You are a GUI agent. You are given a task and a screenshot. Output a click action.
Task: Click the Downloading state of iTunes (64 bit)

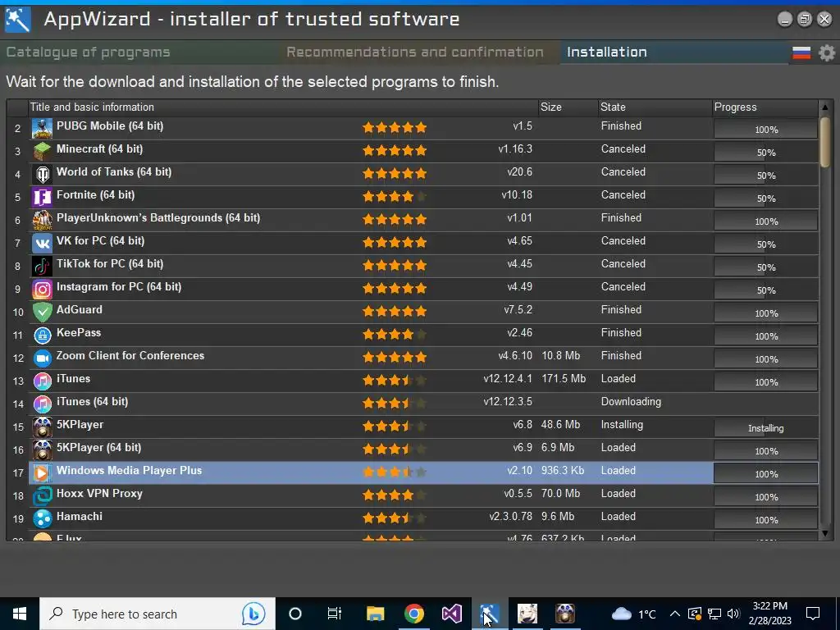631,402
